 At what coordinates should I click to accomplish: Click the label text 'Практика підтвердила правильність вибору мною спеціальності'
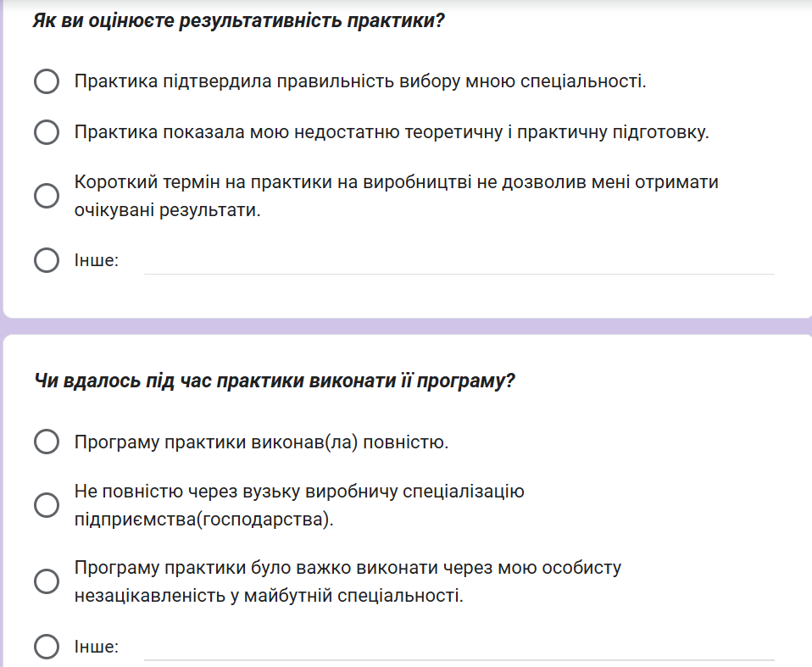point(360,82)
